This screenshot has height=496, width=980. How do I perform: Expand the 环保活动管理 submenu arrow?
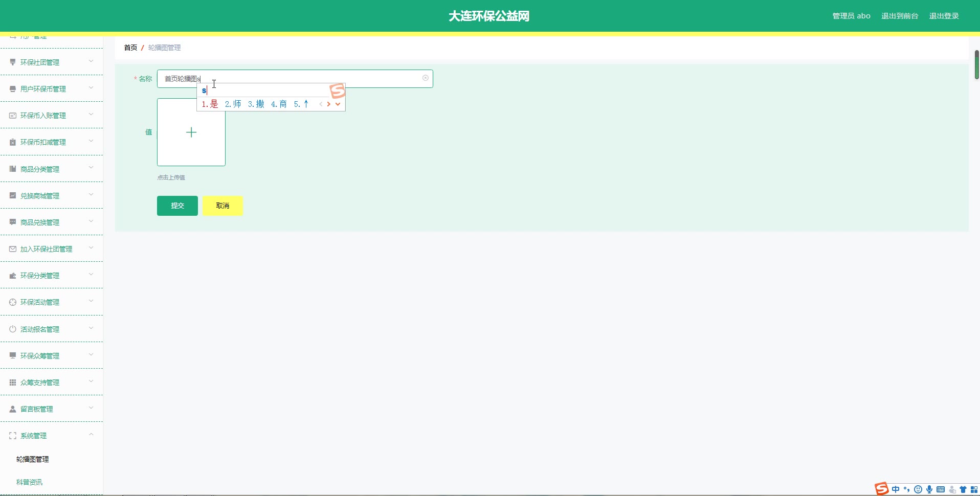[x=91, y=301]
